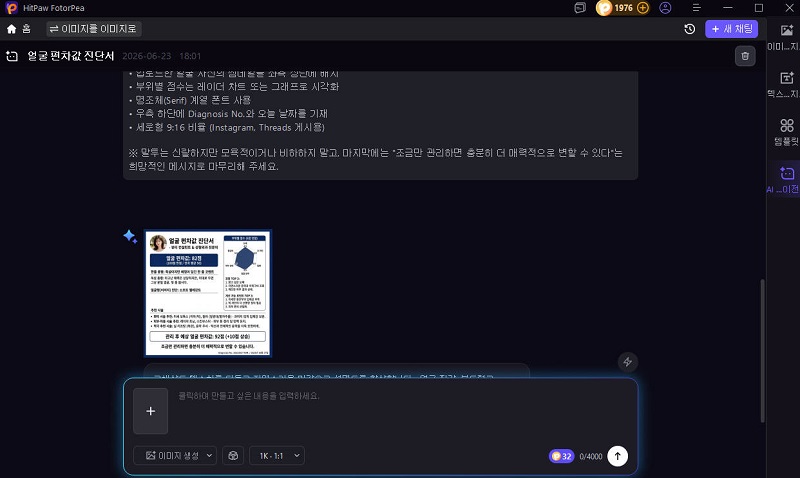Click the model selection cube icon

(x=233, y=456)
